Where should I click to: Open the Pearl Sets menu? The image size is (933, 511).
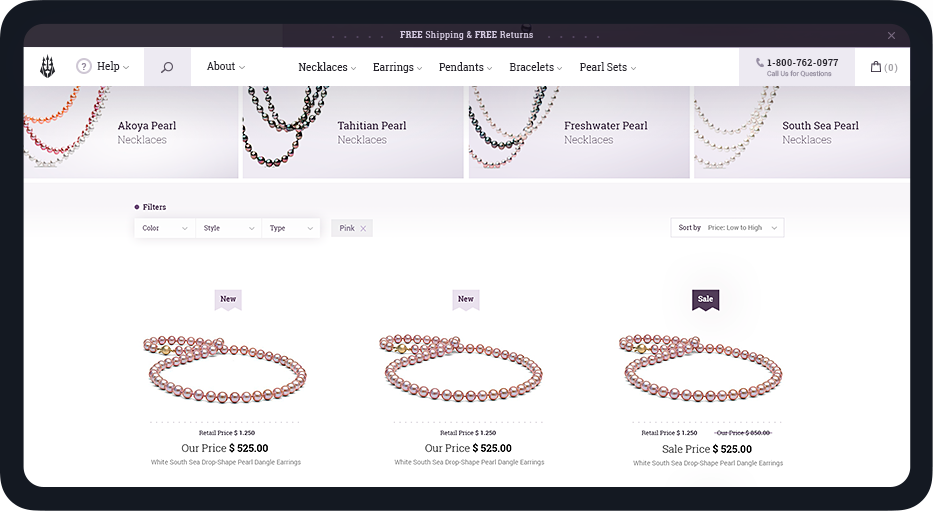coord(608,67)
